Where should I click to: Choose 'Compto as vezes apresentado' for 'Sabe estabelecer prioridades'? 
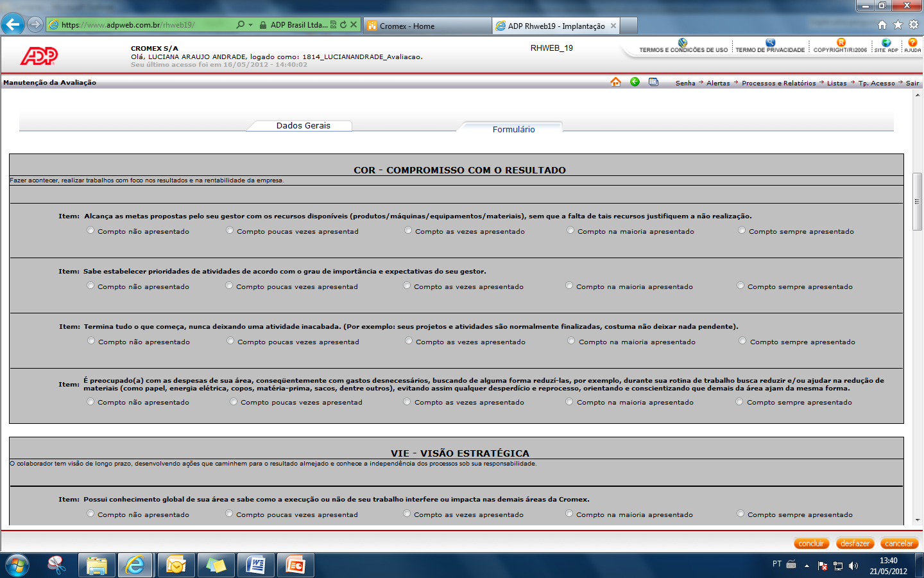coord(407,286)
